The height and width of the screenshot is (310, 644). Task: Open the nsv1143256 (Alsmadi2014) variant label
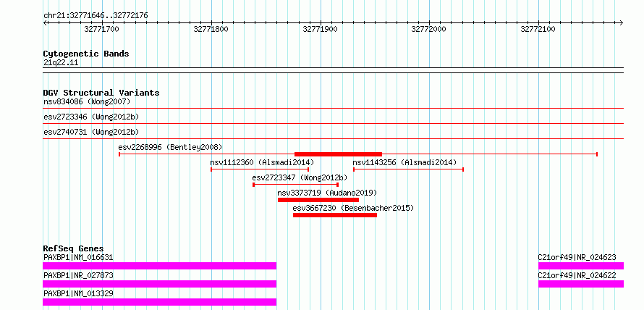[x=404, y=162]
